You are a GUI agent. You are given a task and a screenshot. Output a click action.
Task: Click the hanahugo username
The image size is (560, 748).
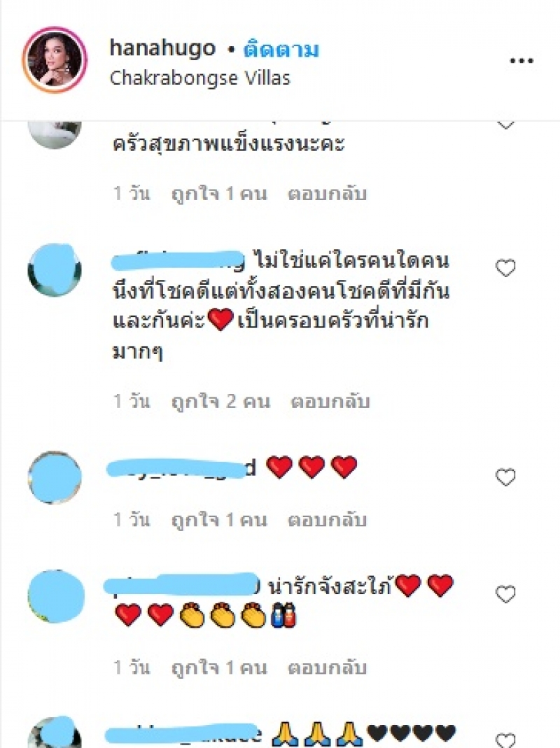pos(162,49)
